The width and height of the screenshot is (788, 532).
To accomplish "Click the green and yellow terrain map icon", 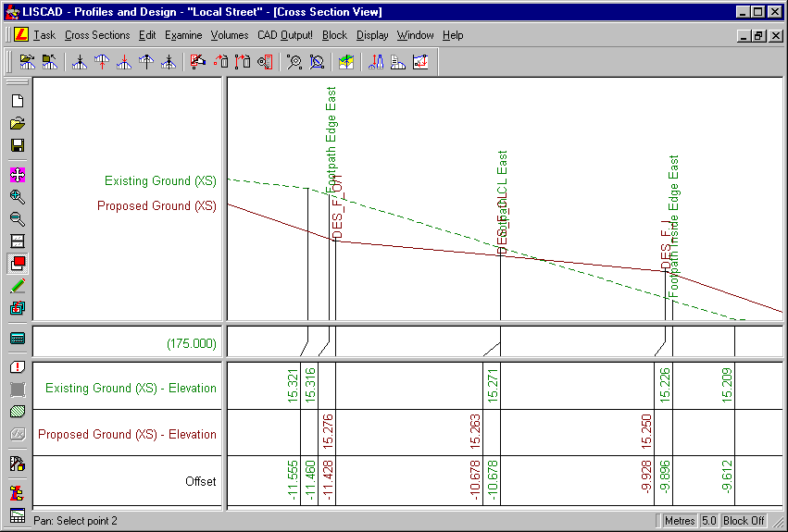I will [346, 62].
